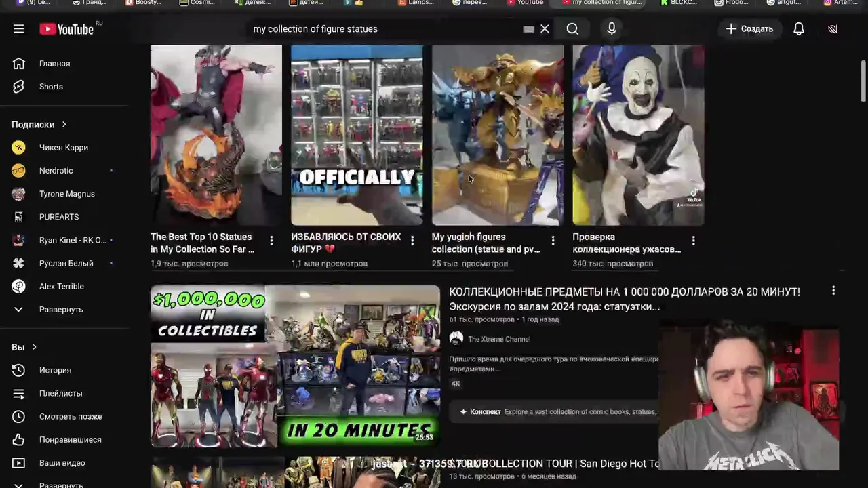
Task: Open options menu for Проверка коллекционера ужасов short
Action: (693, 241)
